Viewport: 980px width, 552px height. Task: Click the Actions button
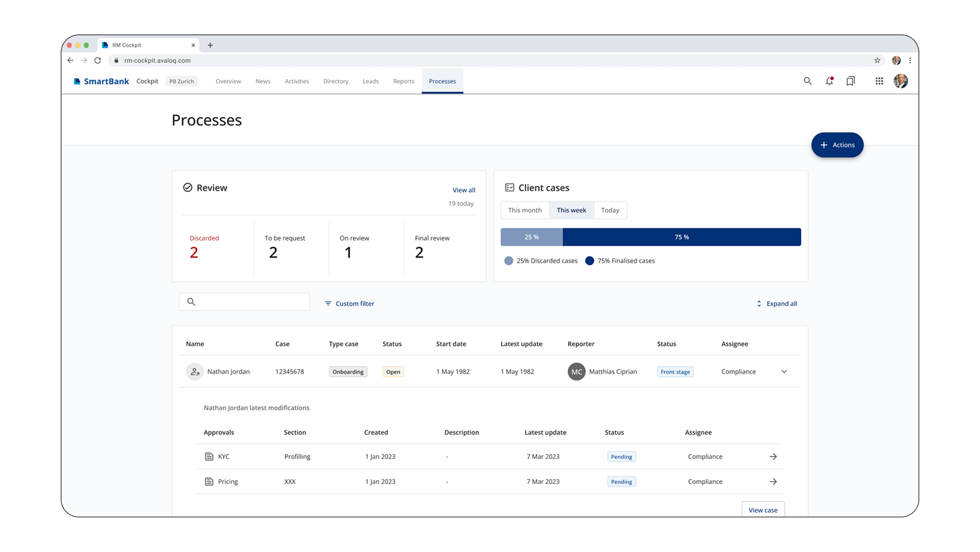click(838, 145)
